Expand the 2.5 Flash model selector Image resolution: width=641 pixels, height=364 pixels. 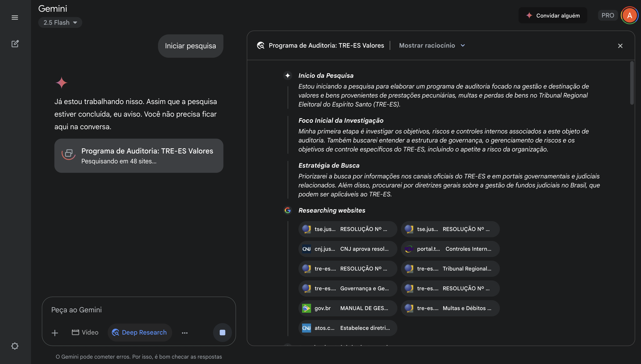tap(60, 22)
